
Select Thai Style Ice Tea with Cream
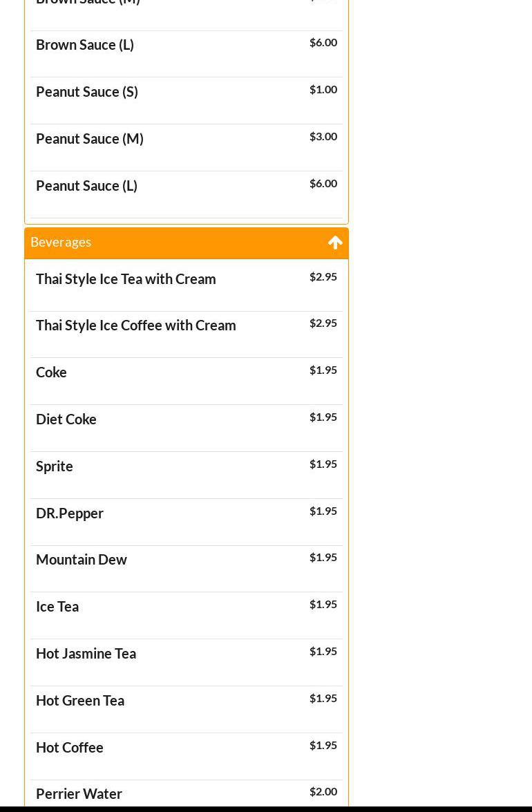pos(126,278)
